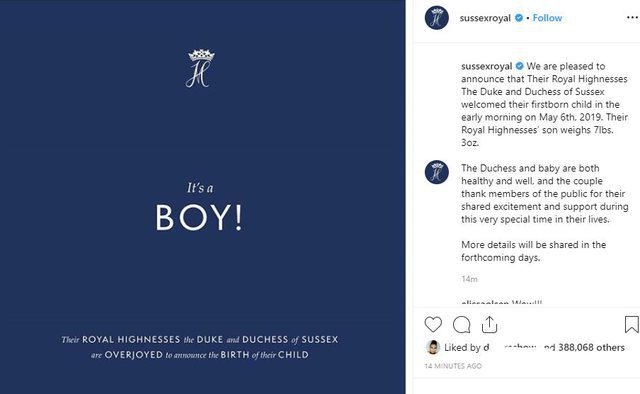Like the post with the heart icon
Image resolution: width=640 pixels, height=394 pixels.
pyautogui.click(x=433, y=325)
